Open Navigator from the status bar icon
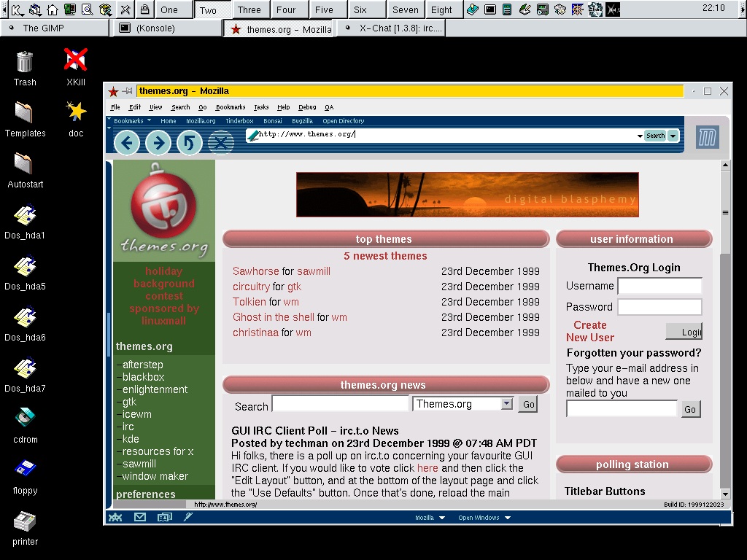This screenshot has width=747, height=560. 115,517
